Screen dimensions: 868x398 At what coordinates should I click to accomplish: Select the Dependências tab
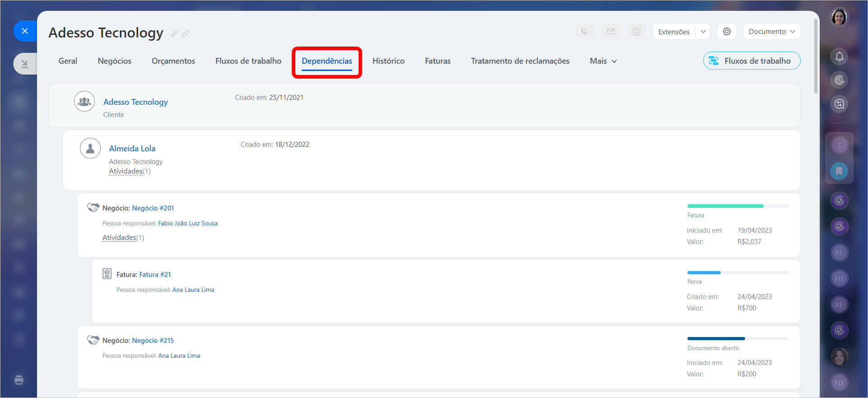click(327, 61)
